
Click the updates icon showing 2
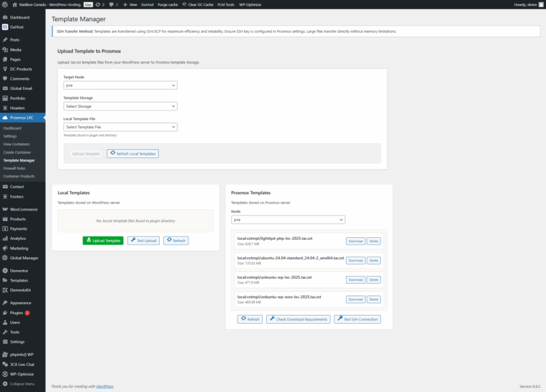(98, 5)
